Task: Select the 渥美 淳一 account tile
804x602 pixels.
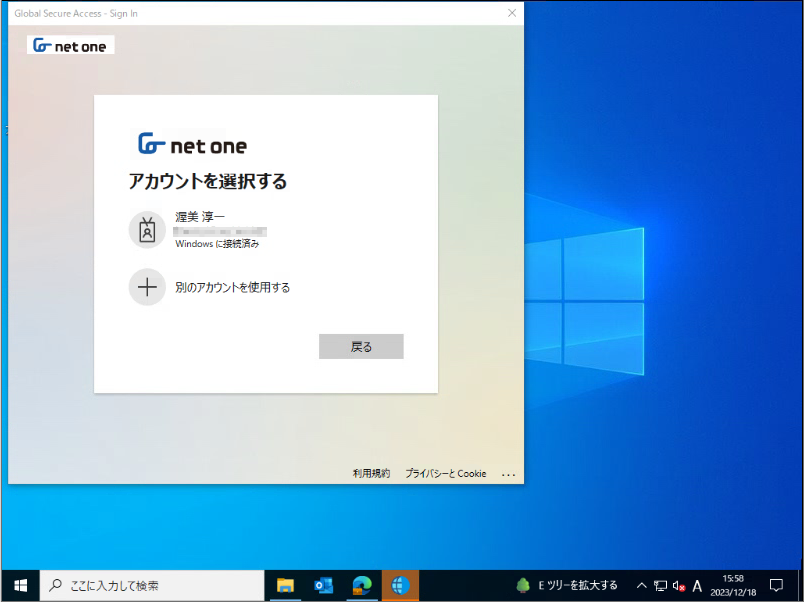Action: coord(266,230)
